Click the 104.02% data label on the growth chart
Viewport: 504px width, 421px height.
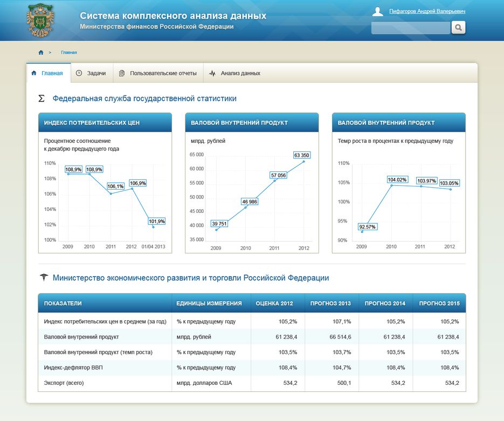point(397,180)
